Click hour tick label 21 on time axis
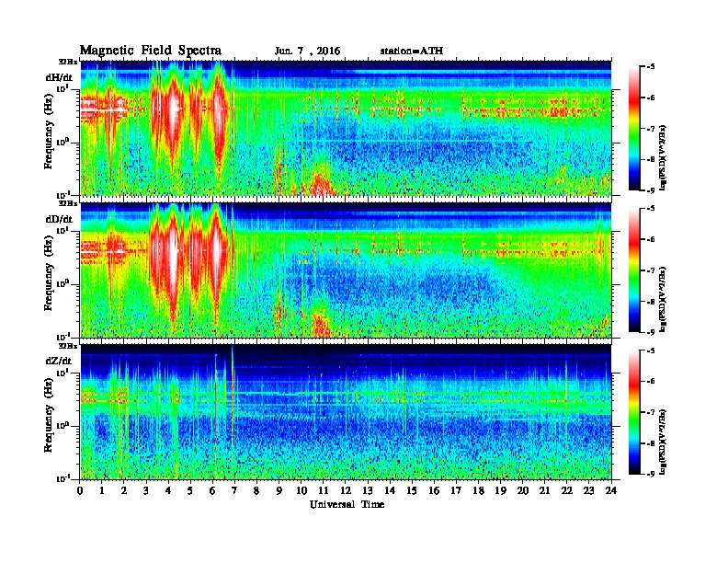Image resolution: width=728 pixels, height=563 pixels. click(544, 490)
